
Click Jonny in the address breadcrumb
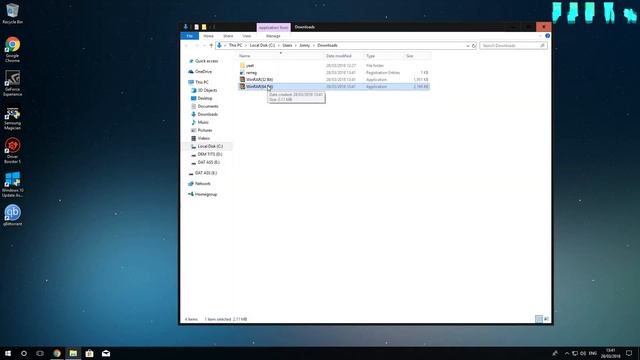[x=305, y=46]
